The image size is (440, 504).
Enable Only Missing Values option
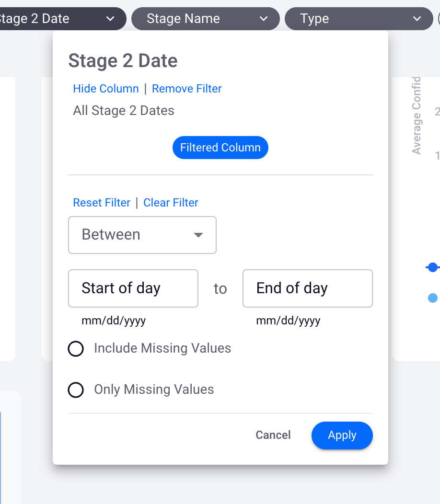pyautogui.click(x=76, y=390)
